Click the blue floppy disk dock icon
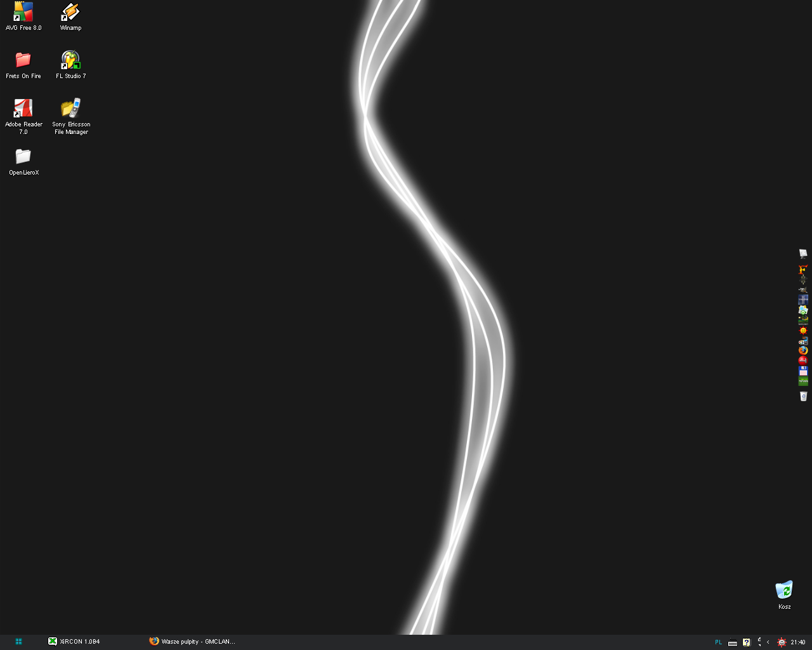Screen dimensions: 812x650 (x=803, y=371)
